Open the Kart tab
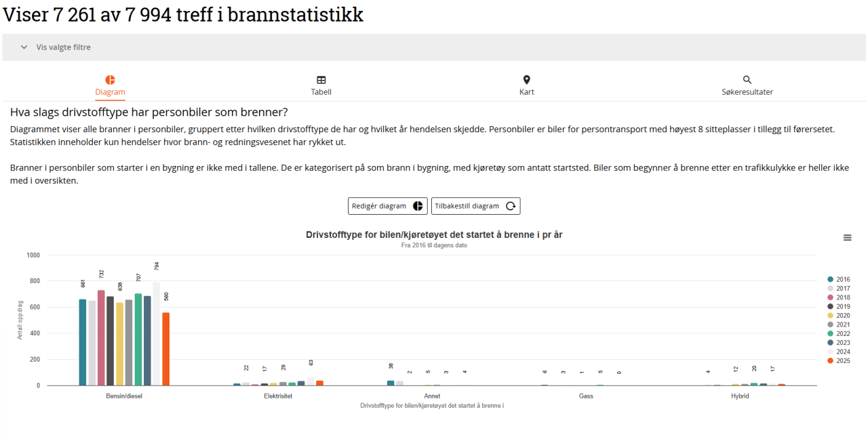868x441 pixels. point(526,91)
